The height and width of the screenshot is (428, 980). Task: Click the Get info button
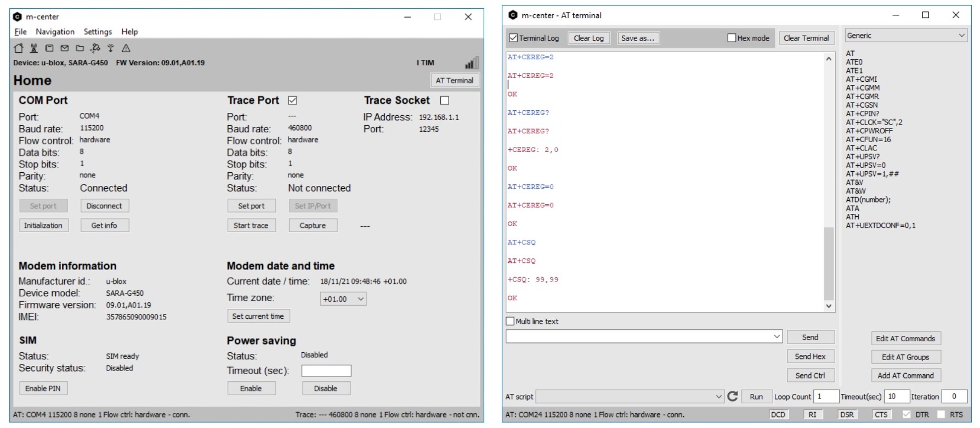[104, 226]
